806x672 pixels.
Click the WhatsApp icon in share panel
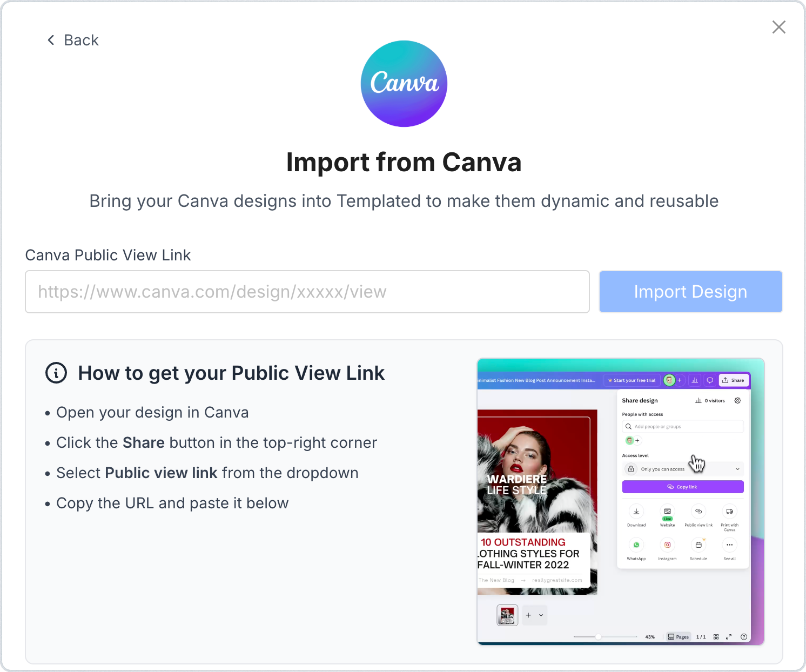pos(636,545)
